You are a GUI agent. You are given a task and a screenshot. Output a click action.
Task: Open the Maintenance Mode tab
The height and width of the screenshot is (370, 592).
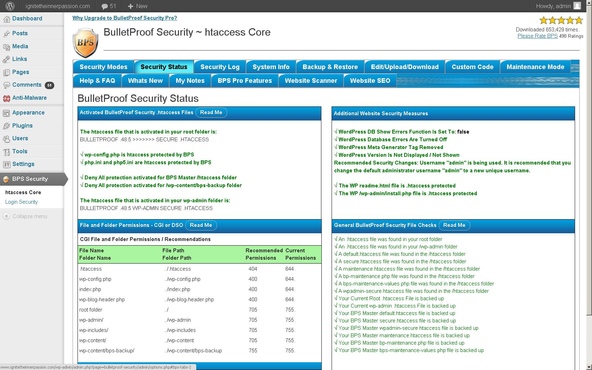[535, 67]
